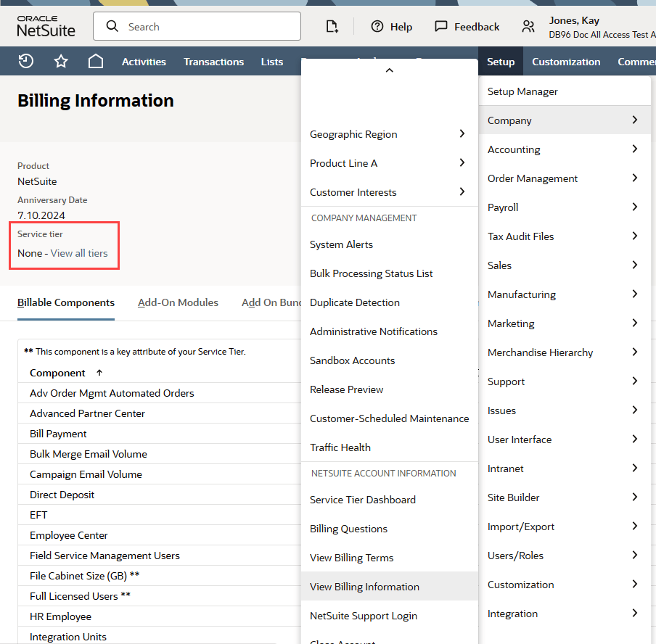Open the Shortcuts star icon
This screenshot has height=644, width=656.
[x=61, y=62]
